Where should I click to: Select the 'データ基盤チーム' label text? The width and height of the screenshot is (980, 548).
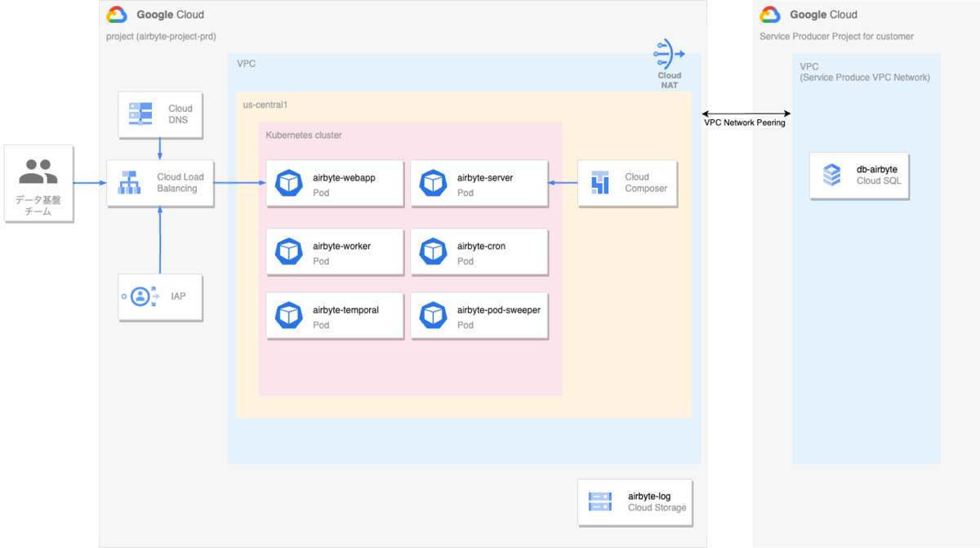[38, 206]
